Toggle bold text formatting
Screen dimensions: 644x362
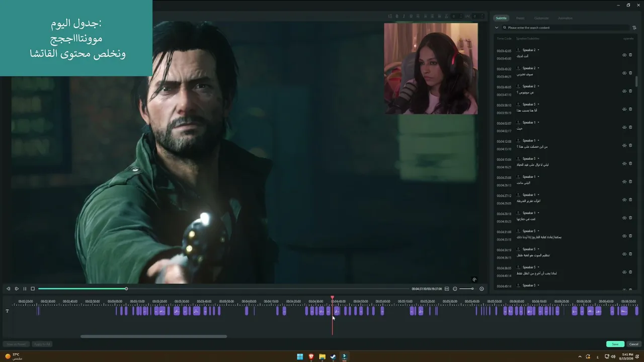pyautogui.click(x=397, y=16)
